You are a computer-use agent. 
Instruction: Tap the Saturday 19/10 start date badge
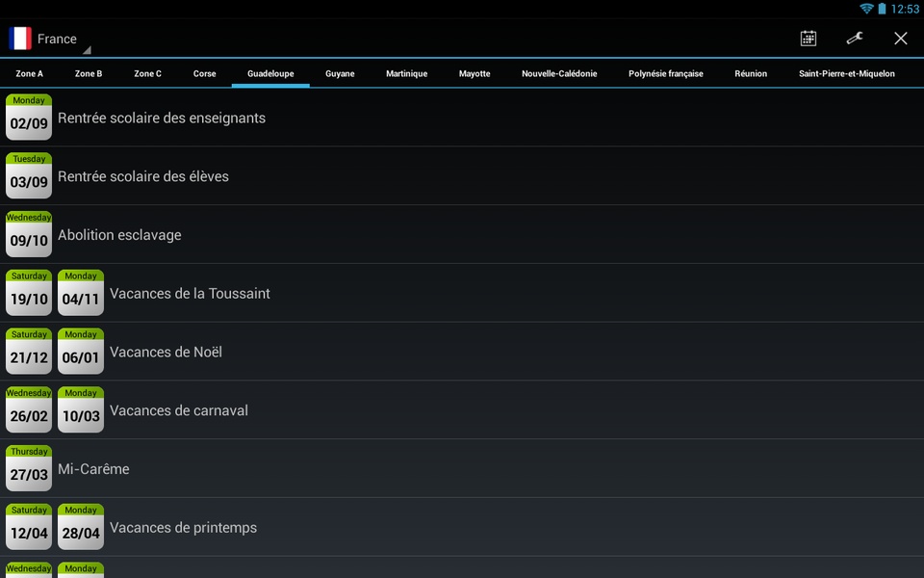[x=29, y=293]
